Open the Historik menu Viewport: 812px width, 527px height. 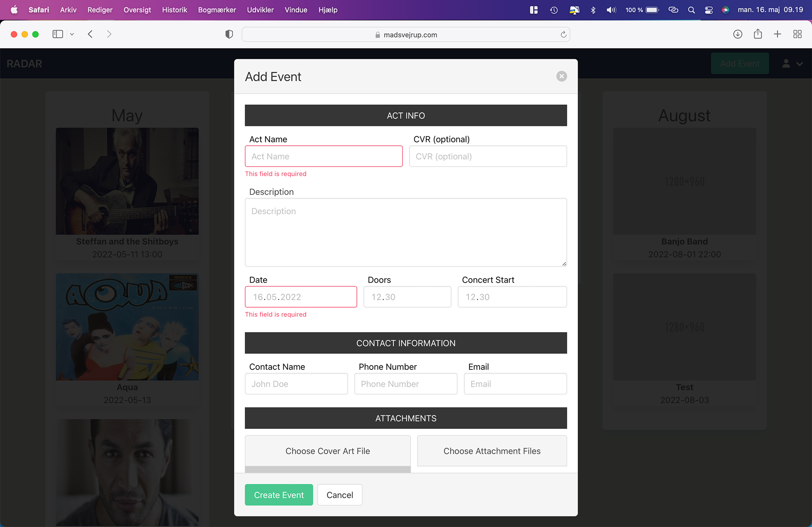pos(174,10)
